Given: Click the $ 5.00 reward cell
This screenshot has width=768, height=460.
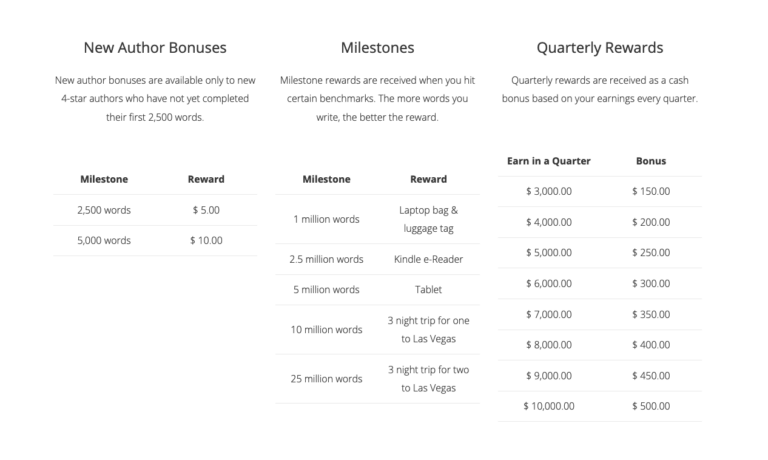Looking at the screenshot, I should tap(206, 210).
